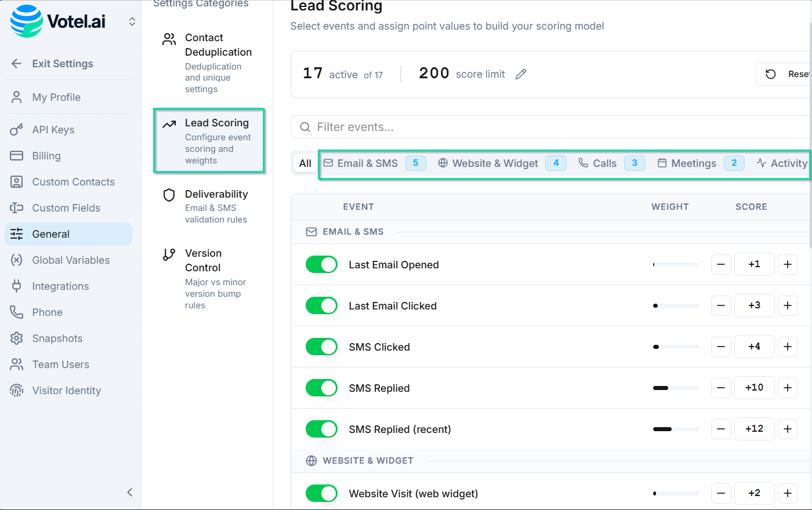Click the Version Control branch icon
Image resolution: width=812 pixels, height=510 pixels.
tap(169, 254)
